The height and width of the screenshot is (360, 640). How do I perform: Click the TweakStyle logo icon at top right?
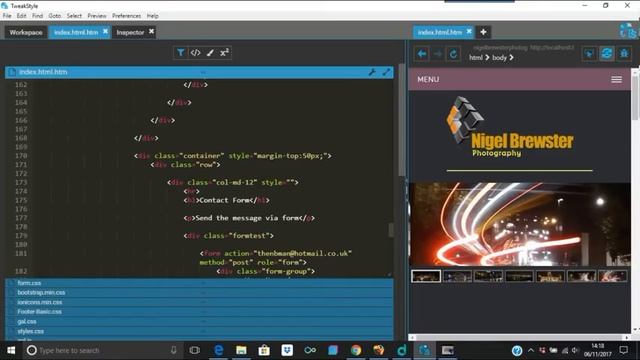coord(628,31)
